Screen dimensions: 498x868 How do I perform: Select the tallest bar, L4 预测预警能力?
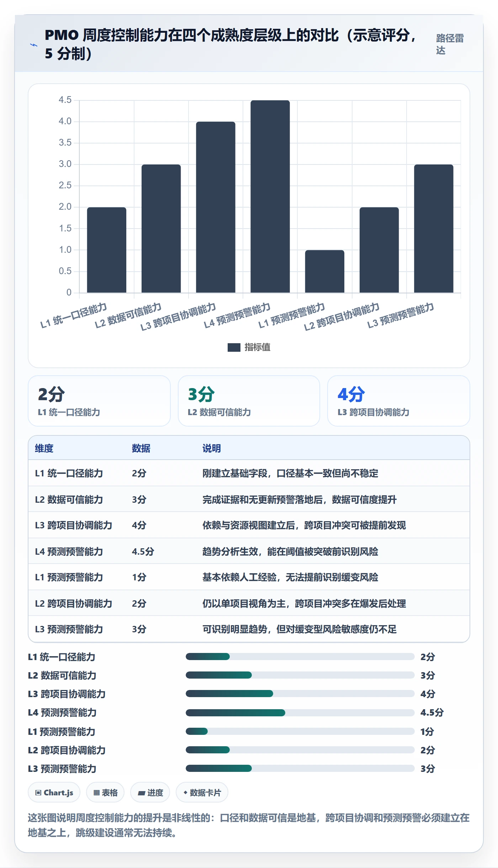(270, 197)
